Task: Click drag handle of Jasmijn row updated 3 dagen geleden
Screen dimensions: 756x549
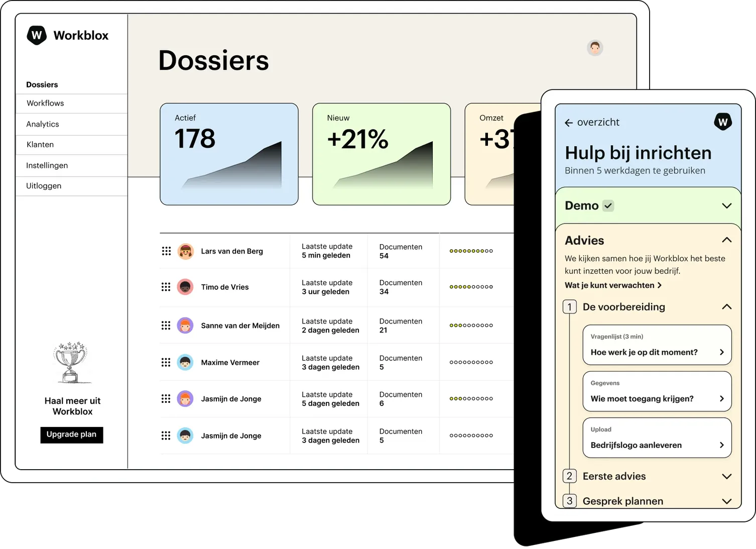Action: tap(166, 435)
